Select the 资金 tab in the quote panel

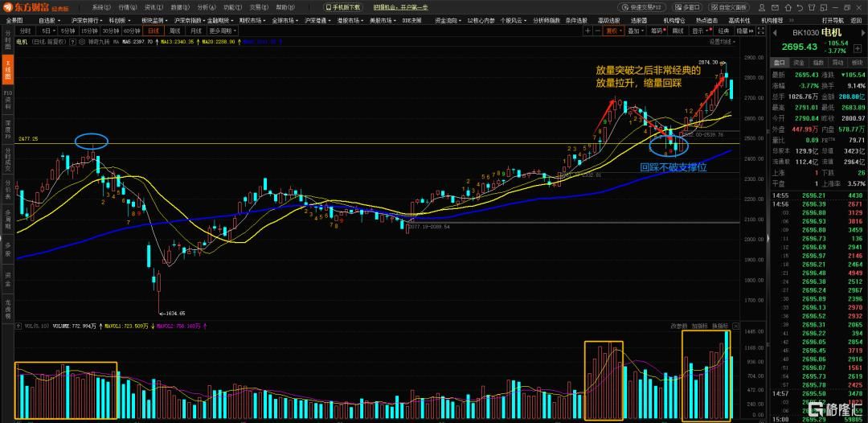click(x=798, y=62)
